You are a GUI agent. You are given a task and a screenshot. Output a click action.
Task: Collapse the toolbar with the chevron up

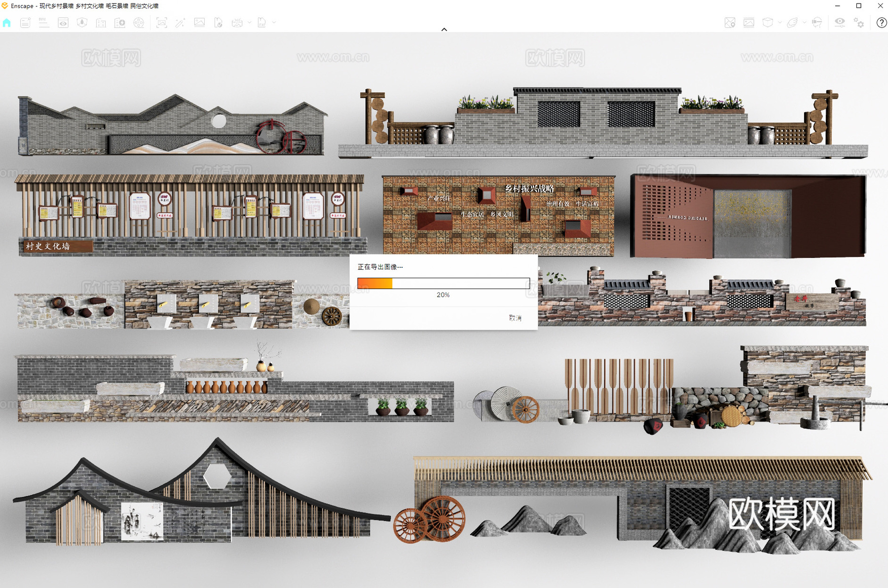coord(444,30)
